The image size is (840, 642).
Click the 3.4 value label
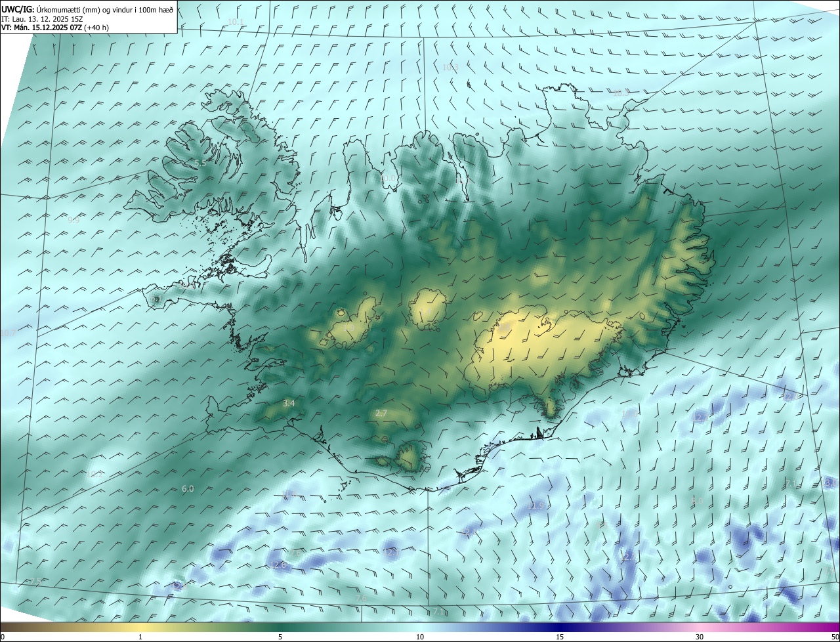click(289, 403)
